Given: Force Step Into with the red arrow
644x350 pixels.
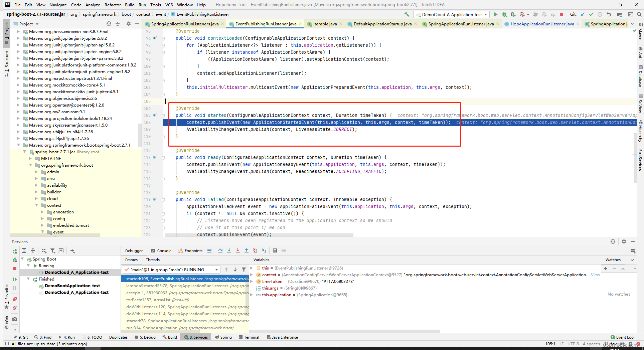Looking at the screenshot, I should (x=237, y=250).
